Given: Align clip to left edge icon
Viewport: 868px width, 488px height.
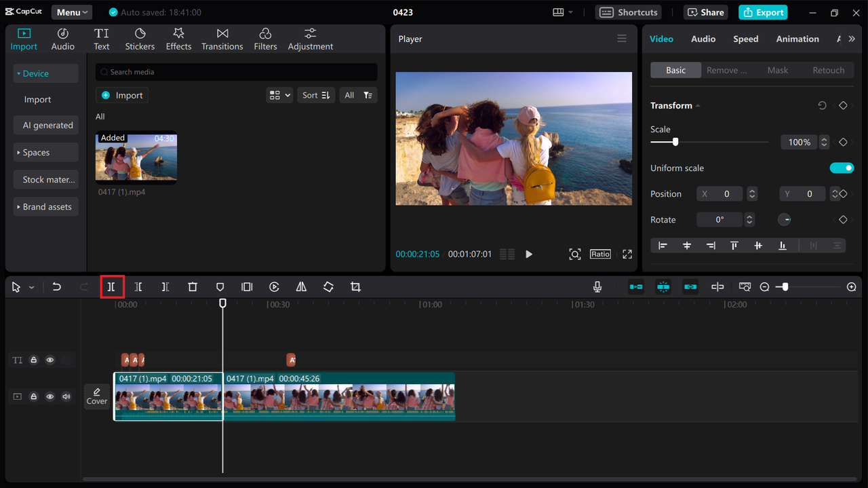Looking at the screenshot, I should pyautogui.click(x=663, y=246).
